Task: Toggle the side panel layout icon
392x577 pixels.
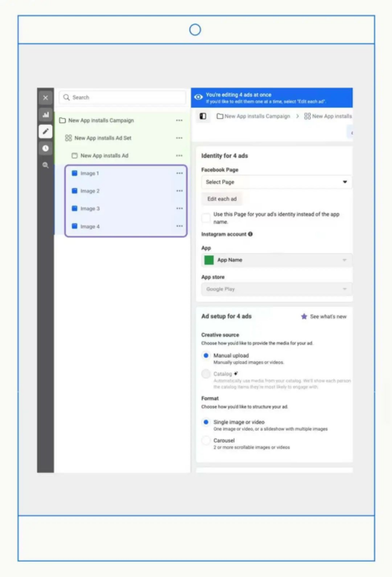Action: [203, 116]
